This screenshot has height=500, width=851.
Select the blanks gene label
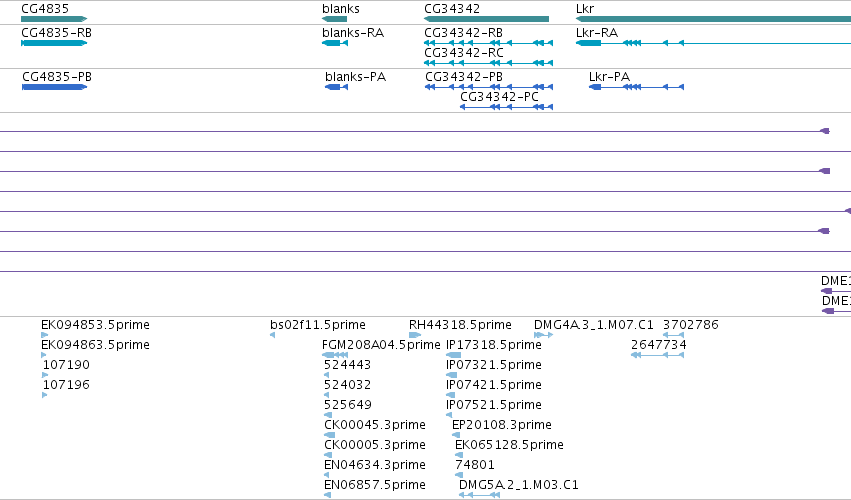point(341,9)
